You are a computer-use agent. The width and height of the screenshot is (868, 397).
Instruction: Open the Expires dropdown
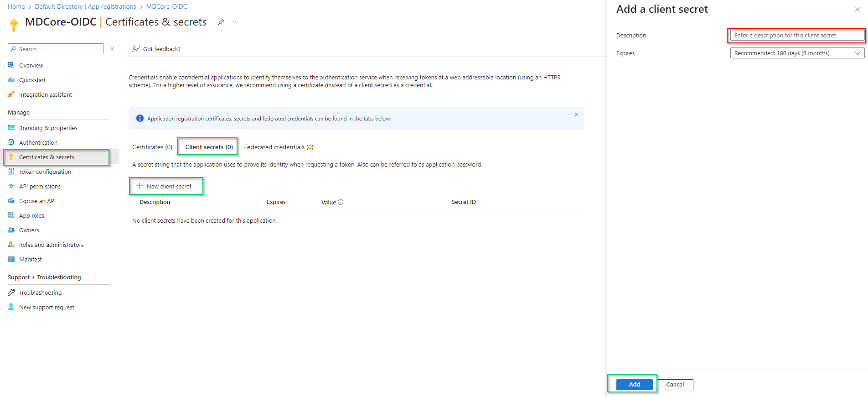[797, 53]
